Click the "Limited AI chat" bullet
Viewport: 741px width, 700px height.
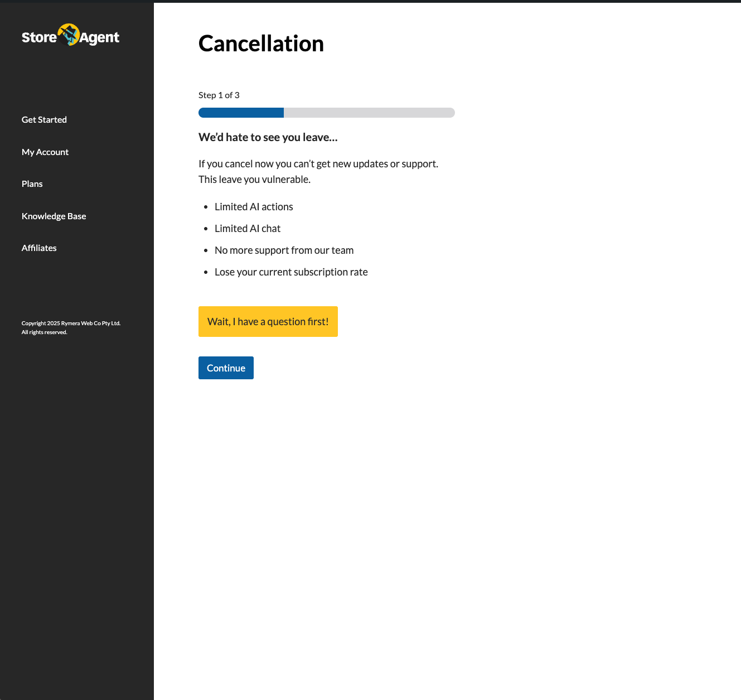[248, 229]
